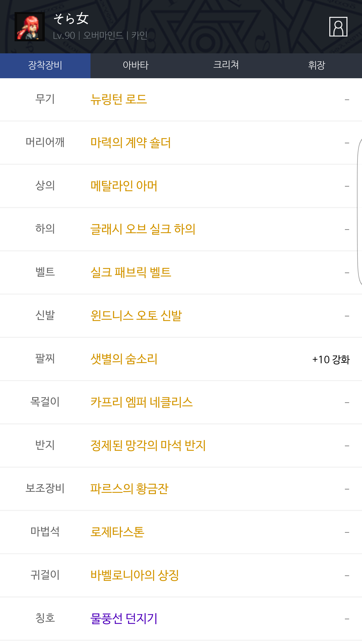
Task: Switch to the 아바타 tab
Action: (x=136, y=65)
